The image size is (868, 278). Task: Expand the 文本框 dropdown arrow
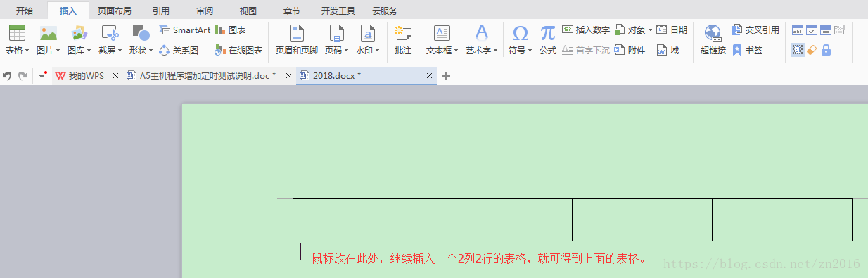coord(456,51)
